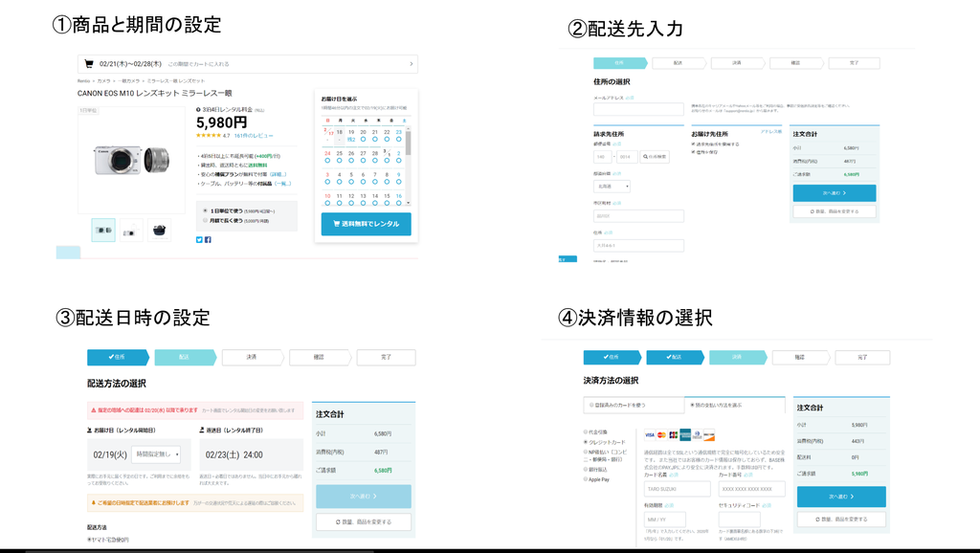
Task: Open the 北海道 prefecture dropdown
Action: (612, 187)
